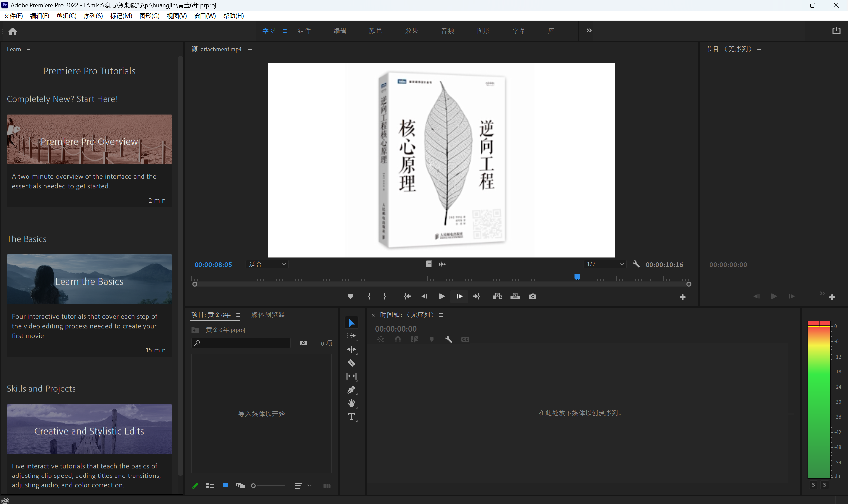Select the Slip tool
The width and height of the screenshot is (848, 504).
pyautogui.click(x=351, y=376)
